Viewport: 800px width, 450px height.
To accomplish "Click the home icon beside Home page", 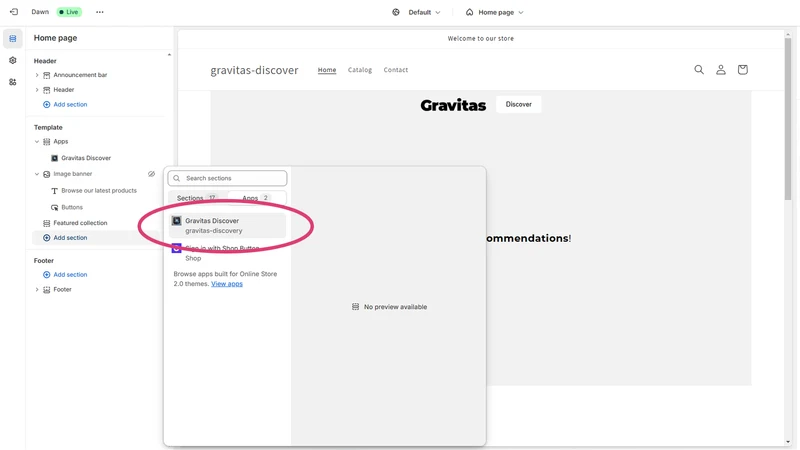I will (469, 12).
